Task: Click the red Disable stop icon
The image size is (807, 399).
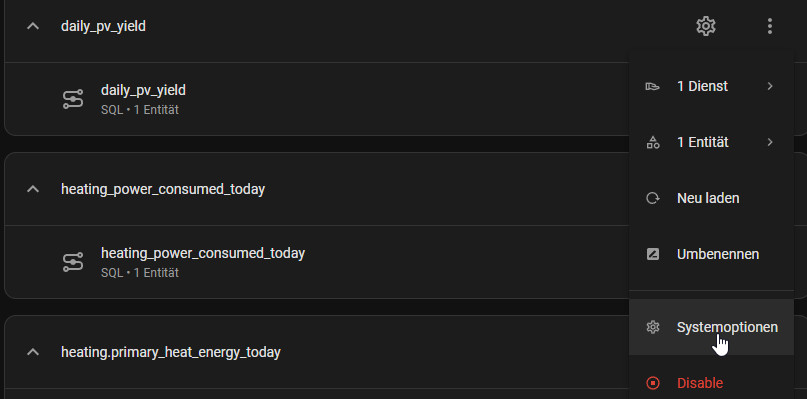Action: click(x=653, y=383)
